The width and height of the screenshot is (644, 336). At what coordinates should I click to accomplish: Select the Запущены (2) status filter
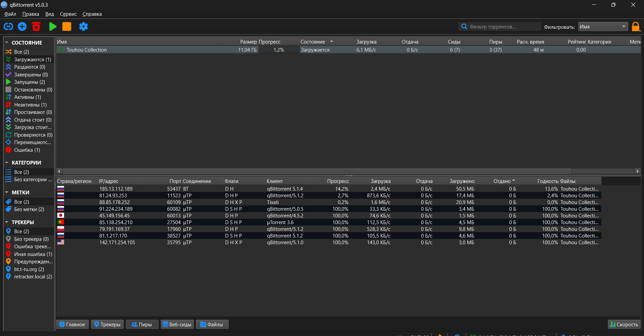29,82
